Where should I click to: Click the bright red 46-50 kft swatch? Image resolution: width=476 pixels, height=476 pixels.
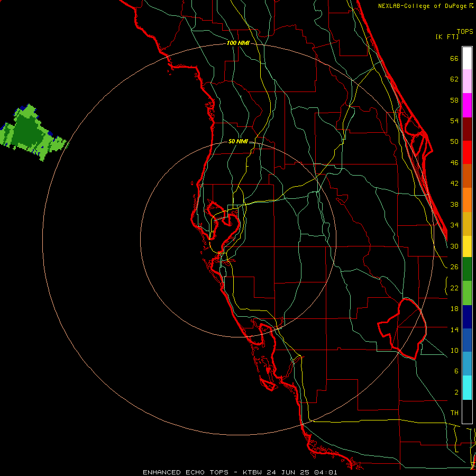click(467, 152)
